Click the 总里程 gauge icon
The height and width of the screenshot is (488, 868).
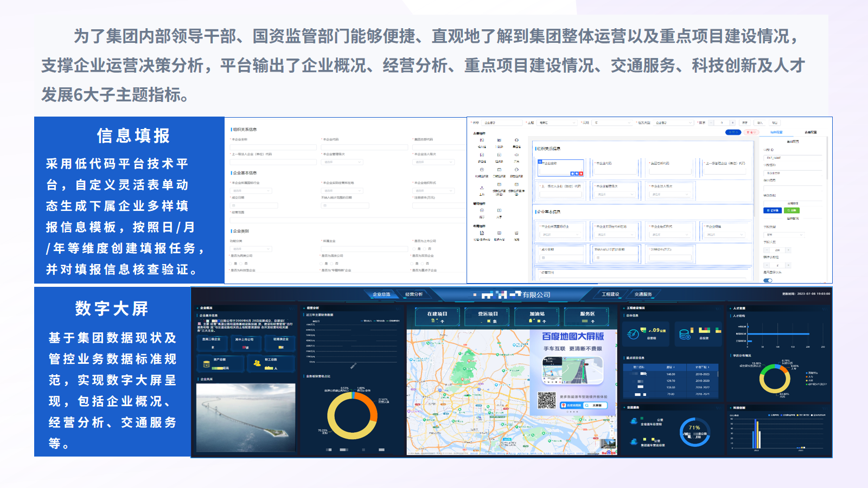(633, 334)
